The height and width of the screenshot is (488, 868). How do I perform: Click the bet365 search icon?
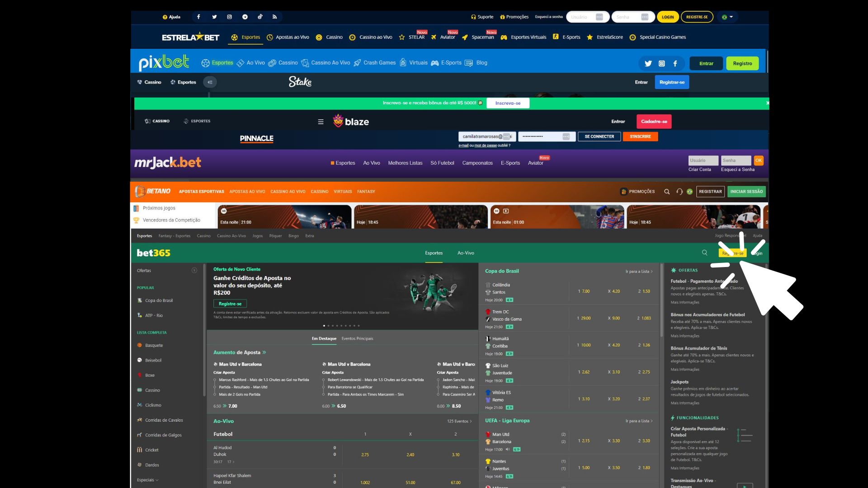704,253
